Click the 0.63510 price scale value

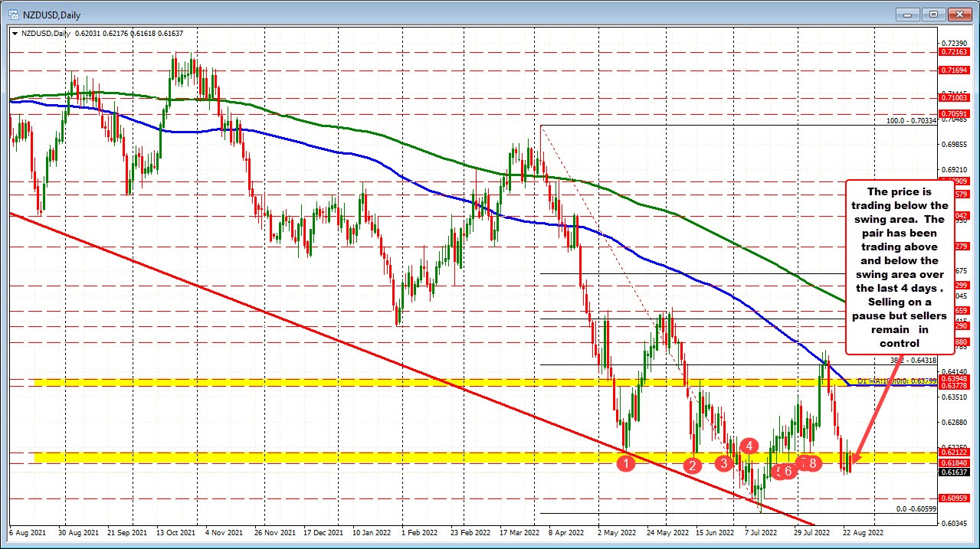pyautogui.click(x=956, y=397)
